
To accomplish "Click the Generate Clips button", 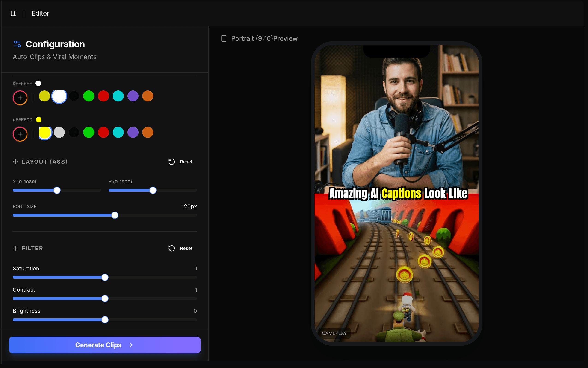I will point(105,345).
